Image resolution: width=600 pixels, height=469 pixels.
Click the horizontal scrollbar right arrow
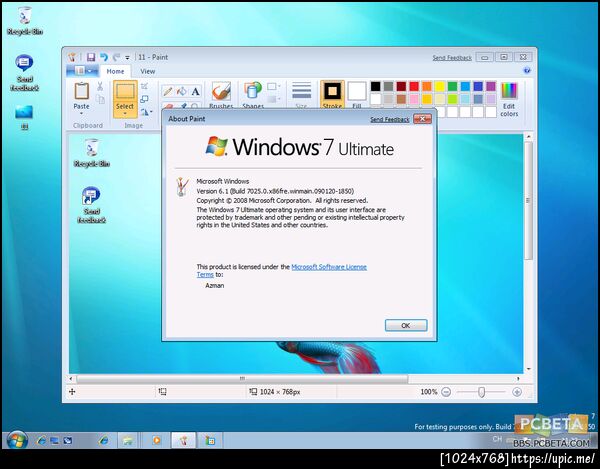[518, 378]
